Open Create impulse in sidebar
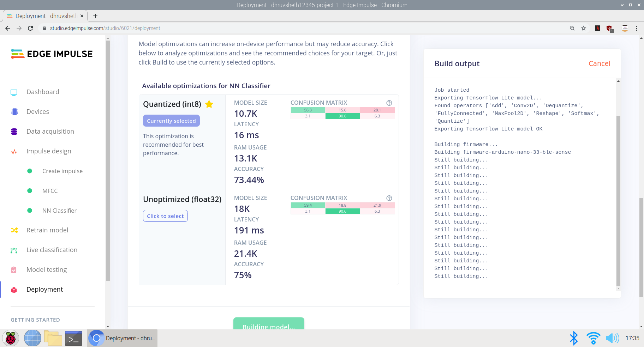The height and width of the screenshot is (347, 644). (62, 171)
